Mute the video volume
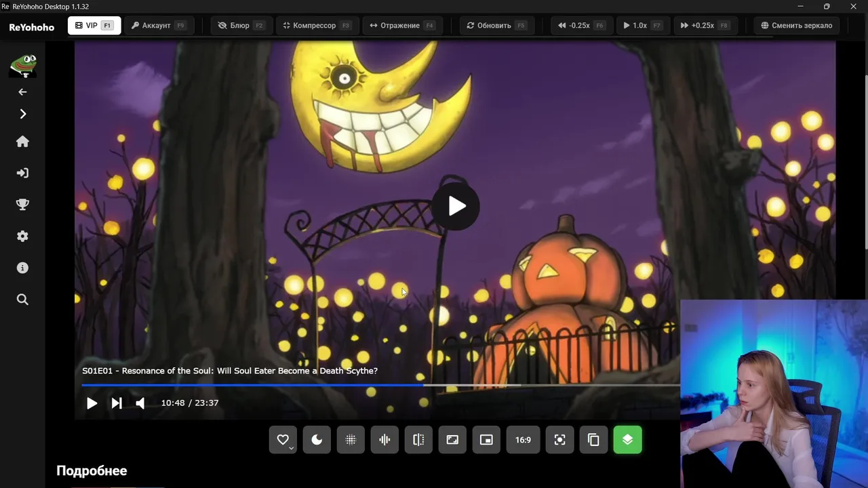Image resolution: width=868 pixels, height=488 pixels. pyautogui.click(x=140, y=403)
